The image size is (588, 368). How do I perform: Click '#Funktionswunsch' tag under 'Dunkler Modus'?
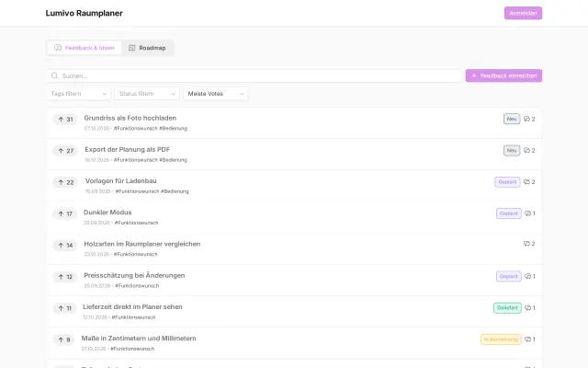(136, 223)
